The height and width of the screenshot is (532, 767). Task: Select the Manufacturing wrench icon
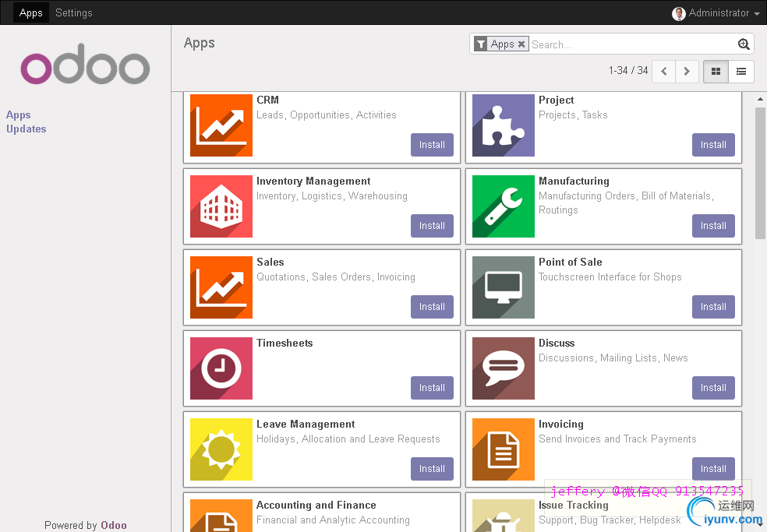click(x=504, y=206)
